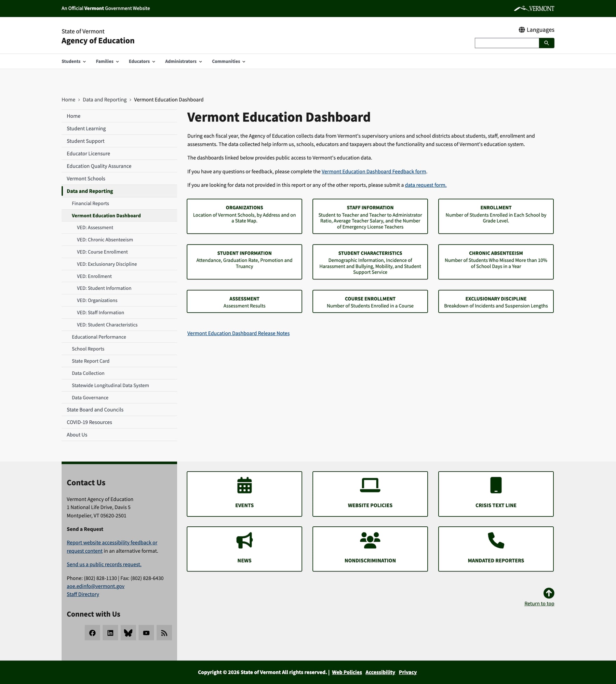Click the Agency of Education site title
This screenshot has width=616, height=684.
click(98, 41)
